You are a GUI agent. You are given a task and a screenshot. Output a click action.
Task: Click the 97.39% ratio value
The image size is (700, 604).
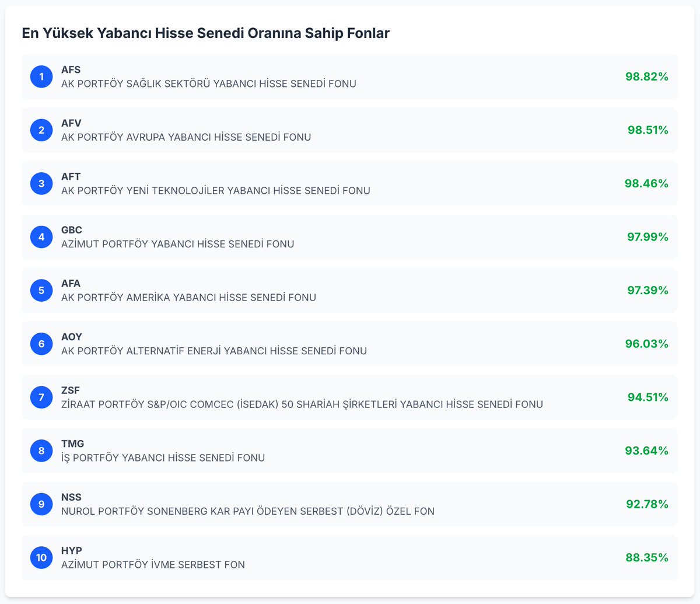pyautogui.click(x=648, y=290)
